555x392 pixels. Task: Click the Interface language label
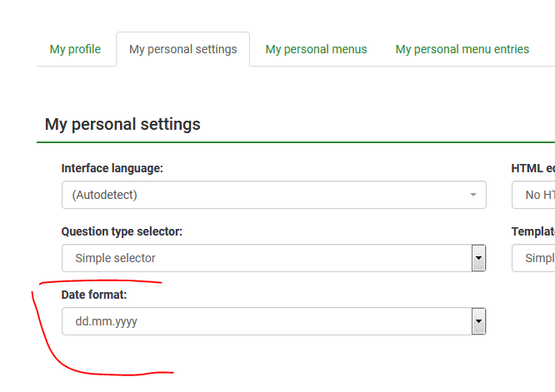pyautogui.click(x=112, y=168)
